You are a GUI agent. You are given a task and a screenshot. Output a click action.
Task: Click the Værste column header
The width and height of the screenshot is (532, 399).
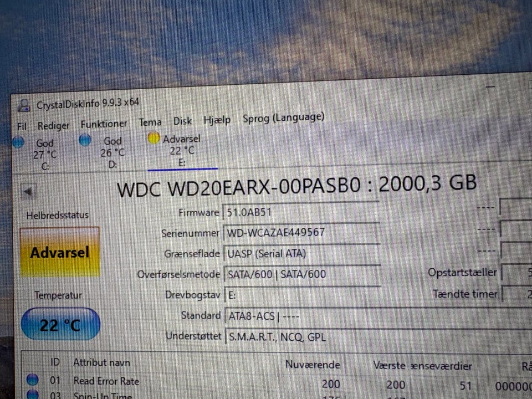389,365
